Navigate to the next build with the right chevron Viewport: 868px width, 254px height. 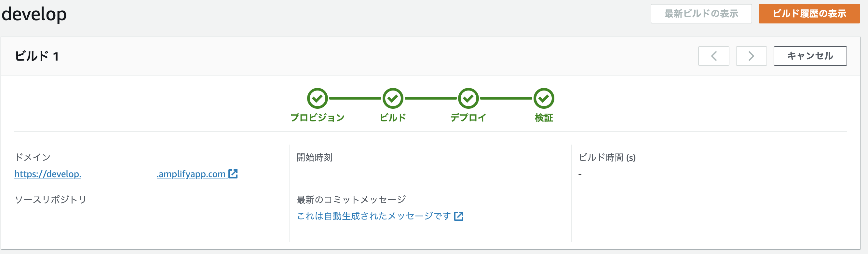751,56
